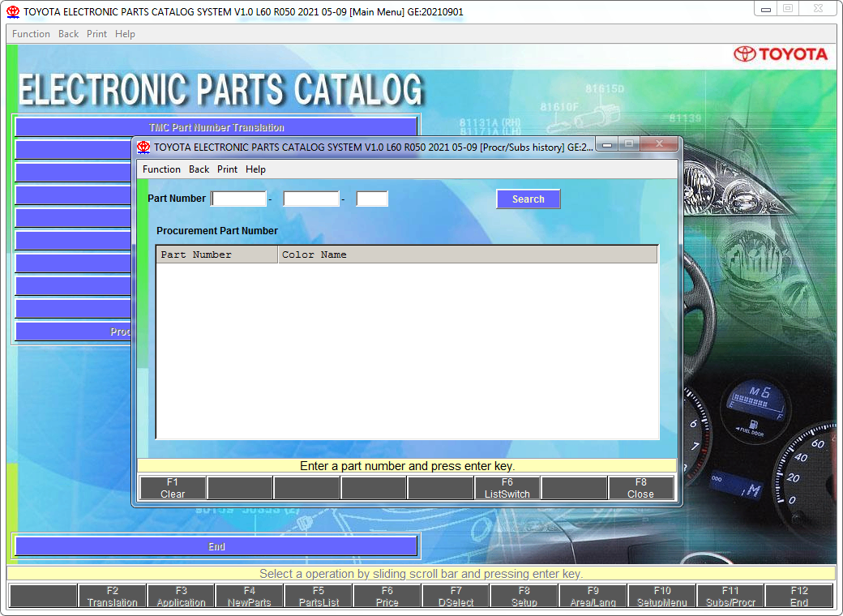Click the Search button
843x616 pixels.
click(528, 199)
